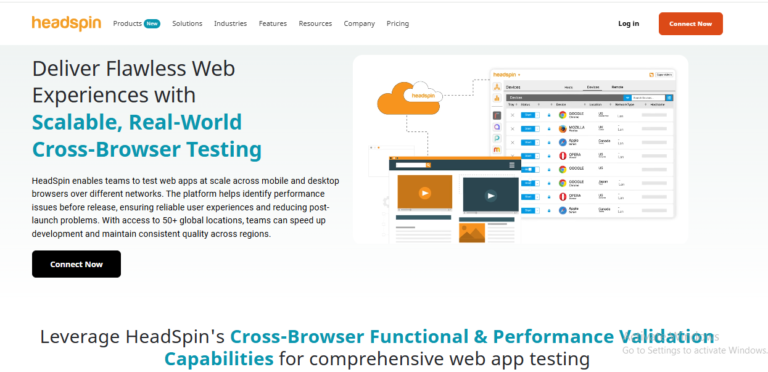This screenshot has width=768, height=372.
Task: Click the X icon in the Mozilla row
Action: click(512, 129)
